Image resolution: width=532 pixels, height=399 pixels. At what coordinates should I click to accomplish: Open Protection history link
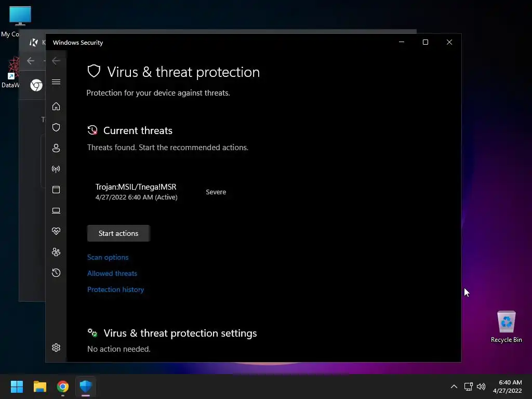[x=116, y=289]
